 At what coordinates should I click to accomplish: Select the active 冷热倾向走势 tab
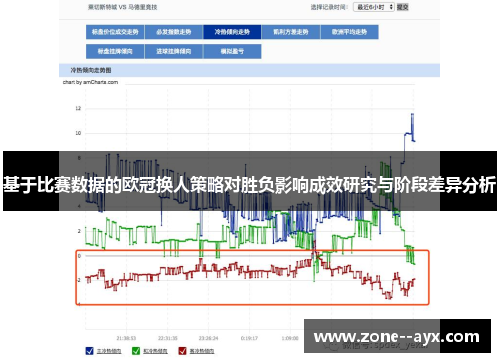232,32
